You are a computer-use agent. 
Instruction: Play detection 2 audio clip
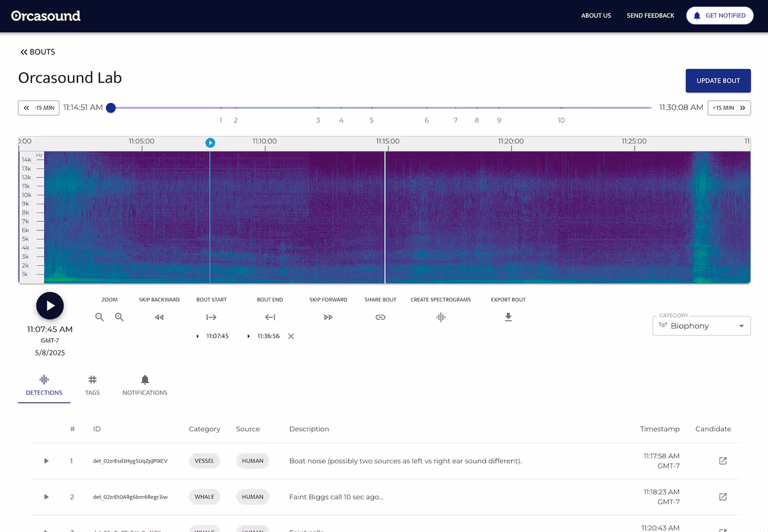[46, 497]
